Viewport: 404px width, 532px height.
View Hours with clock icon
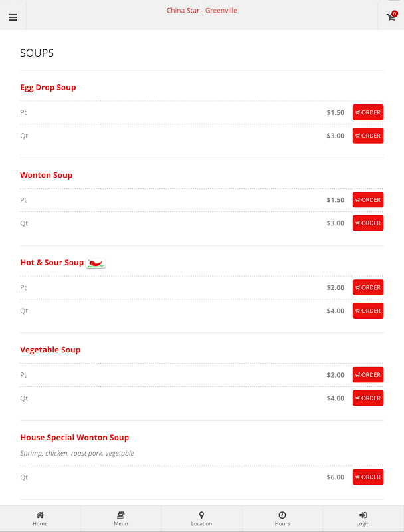[x=282, y=519]
